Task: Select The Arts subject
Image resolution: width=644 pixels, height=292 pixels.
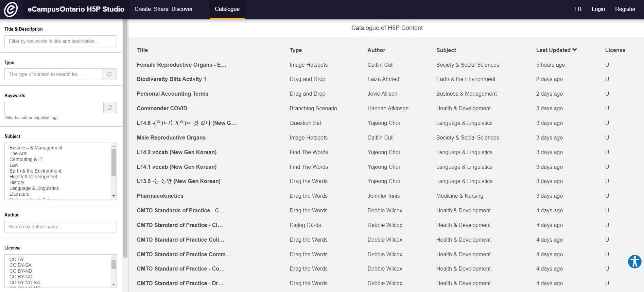Action: (x=18, y=153)
